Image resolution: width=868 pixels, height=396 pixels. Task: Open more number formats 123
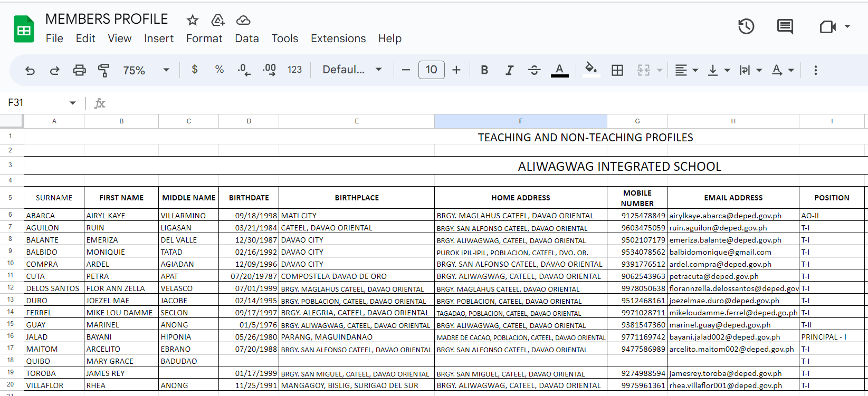(x=294, y=70)
